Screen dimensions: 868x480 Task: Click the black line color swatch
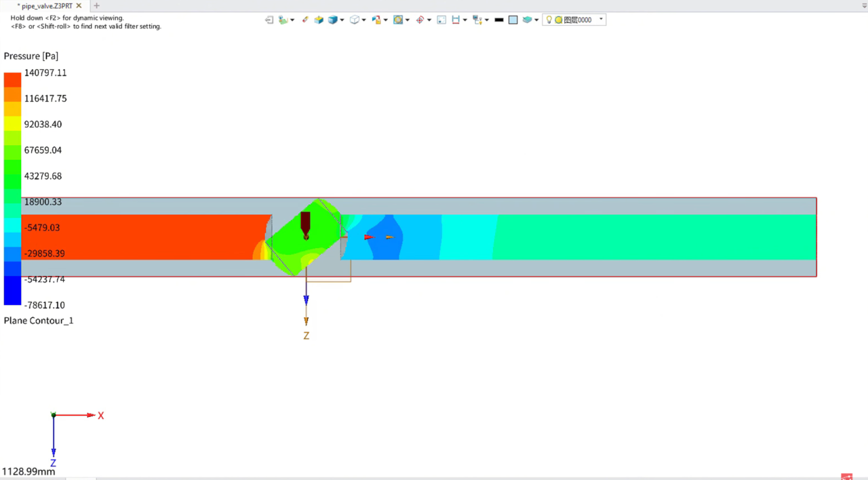[x=499, y=20]
